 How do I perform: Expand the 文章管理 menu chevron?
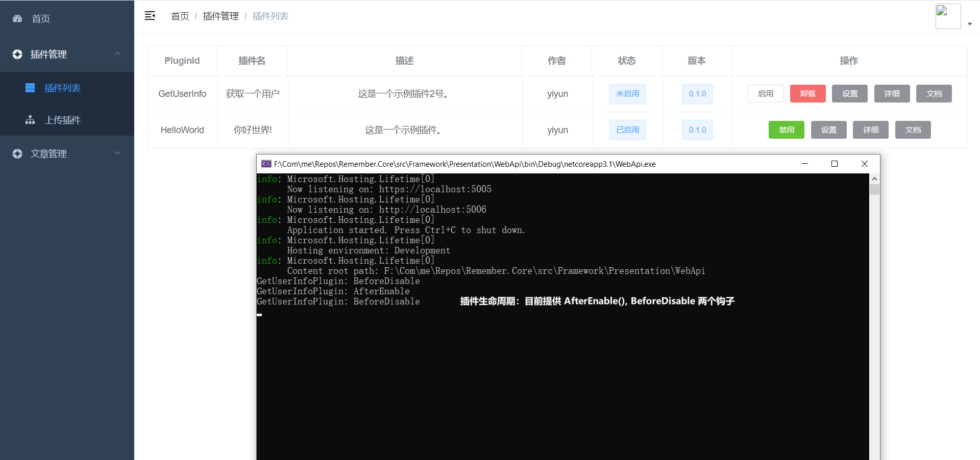(x=118, y=153)
